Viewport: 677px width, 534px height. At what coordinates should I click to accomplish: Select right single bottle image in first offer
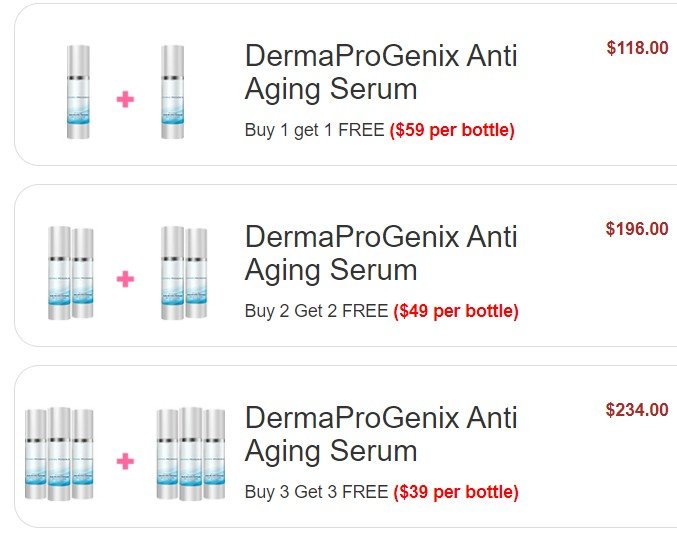click(x=172, y=92)
